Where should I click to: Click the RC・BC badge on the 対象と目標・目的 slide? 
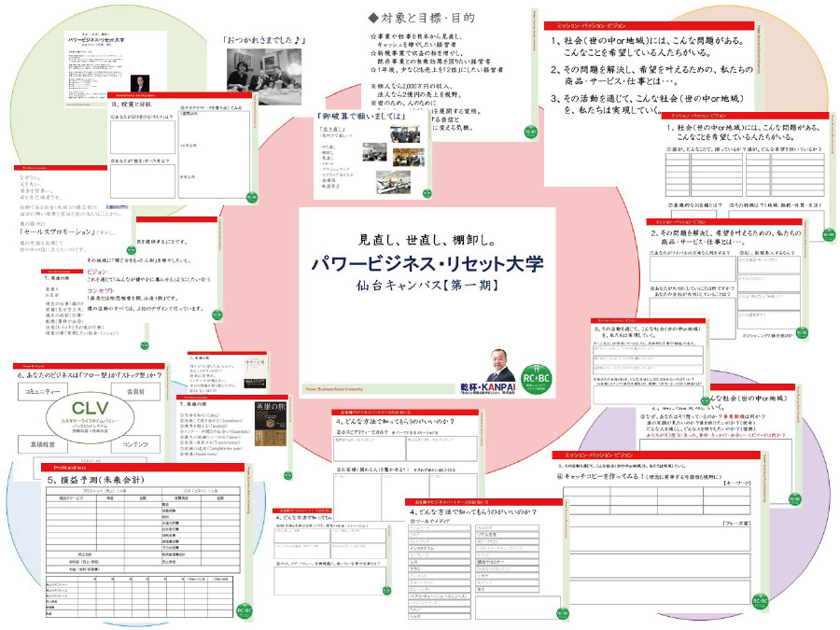[530, 132]
